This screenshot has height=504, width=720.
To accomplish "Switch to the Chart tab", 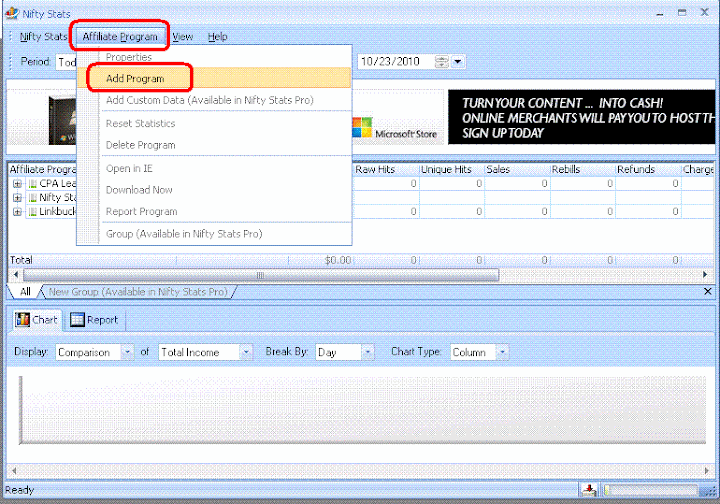I will (x=37, y=319).
